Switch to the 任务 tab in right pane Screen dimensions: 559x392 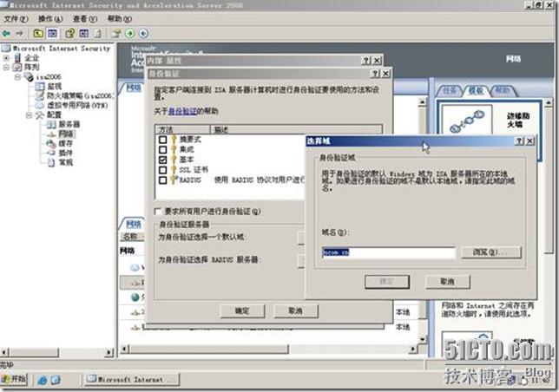point(450,90)
